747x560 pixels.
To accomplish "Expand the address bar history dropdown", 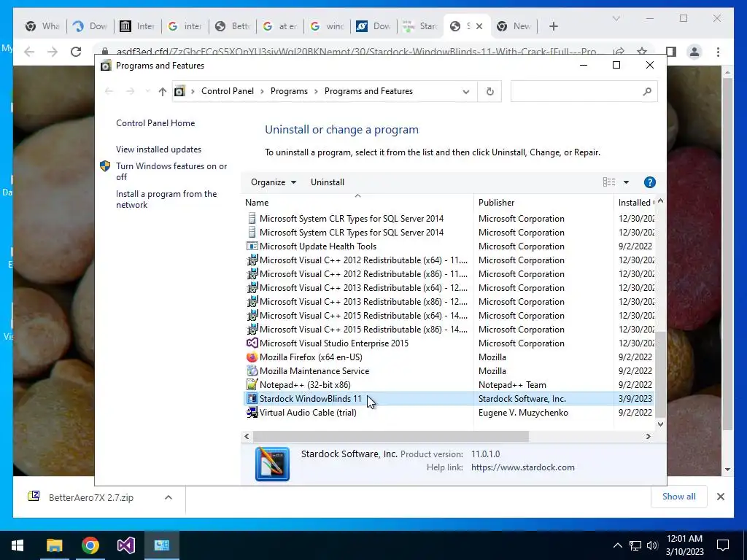I will point(466,91).
